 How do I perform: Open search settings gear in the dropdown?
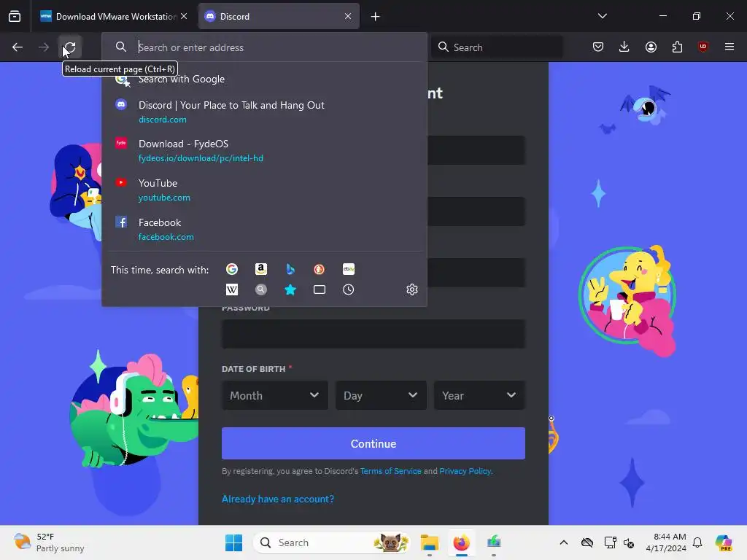pyautogui.click(x=412, y=289)
